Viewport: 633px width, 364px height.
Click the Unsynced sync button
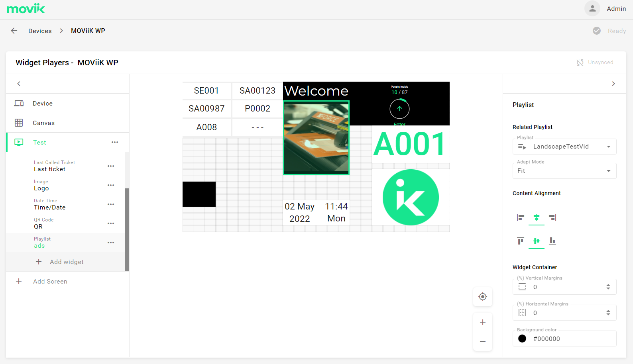pos(595,63)
